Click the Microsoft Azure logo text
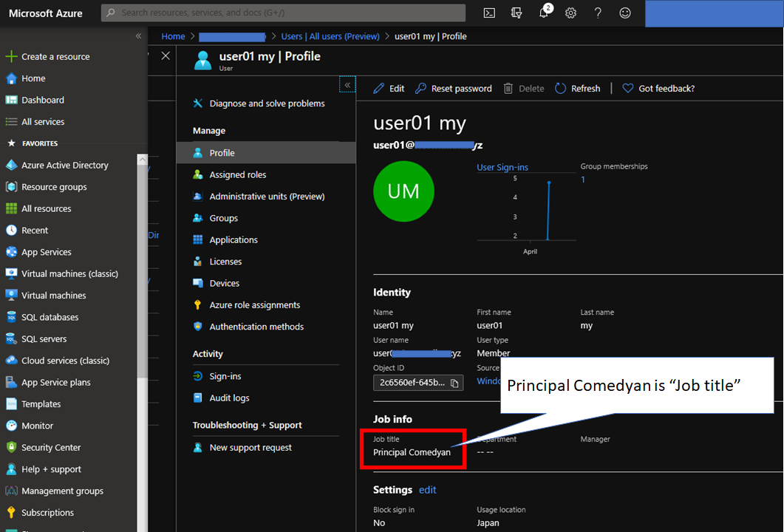The image size is (784, 532). 46,13
